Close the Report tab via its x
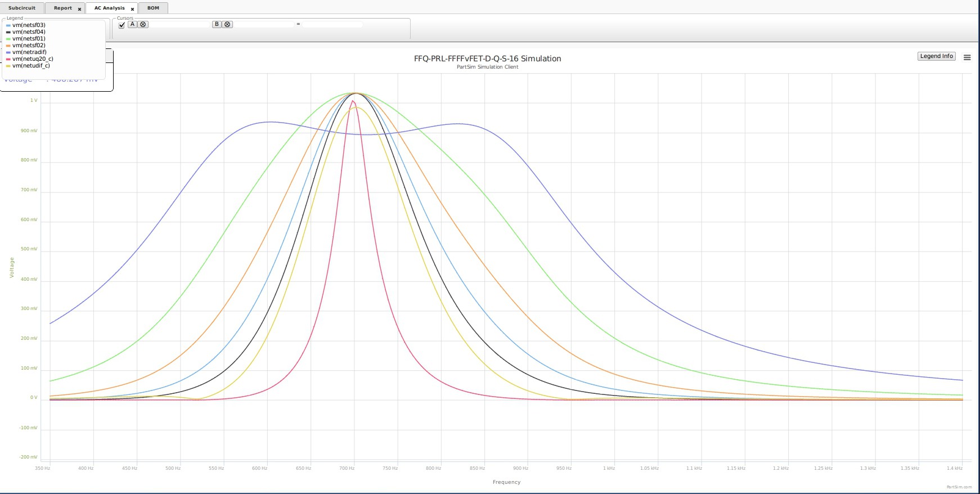 tap(79, 9)
